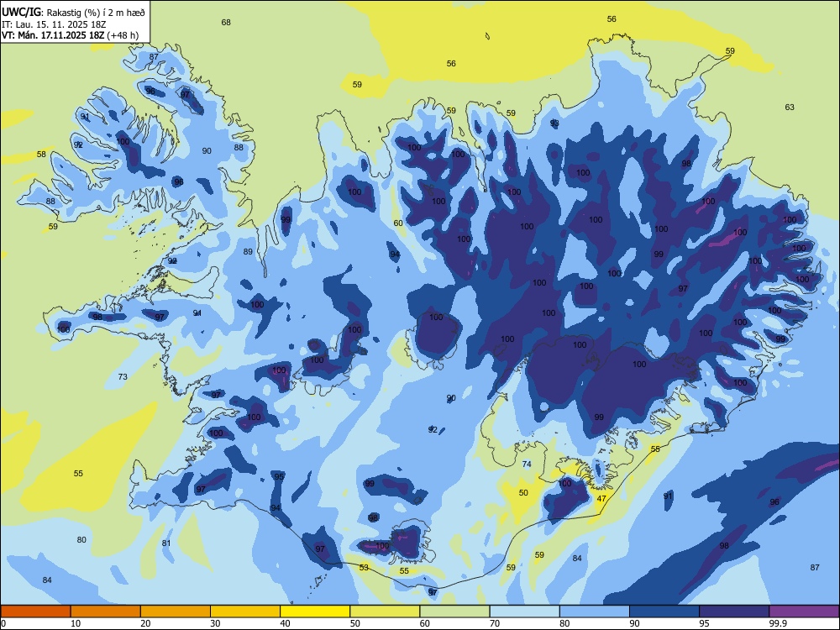Click the '99.9' tick label on legend
840x630 pixels.
click(778, 623)
